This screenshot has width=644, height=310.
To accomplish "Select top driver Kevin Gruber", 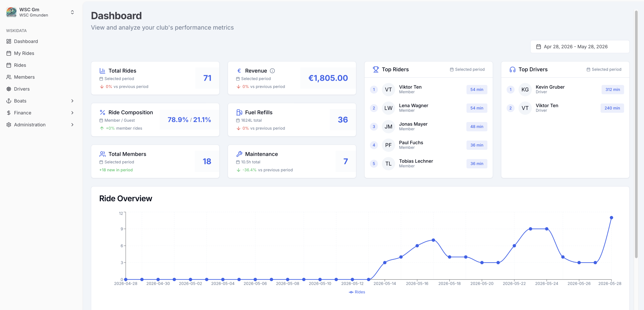I will pyautogui.click(x=565, y=90).
